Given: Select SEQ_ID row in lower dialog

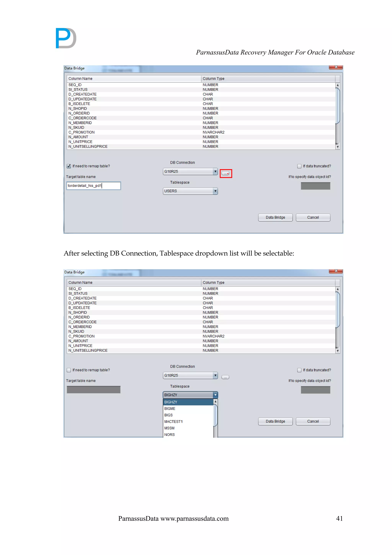Looking at the screenshot, I should point(201,289).
